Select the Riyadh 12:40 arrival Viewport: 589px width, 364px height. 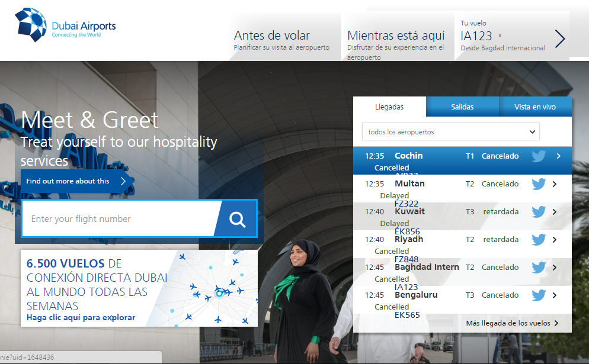[x=462, y=244]
